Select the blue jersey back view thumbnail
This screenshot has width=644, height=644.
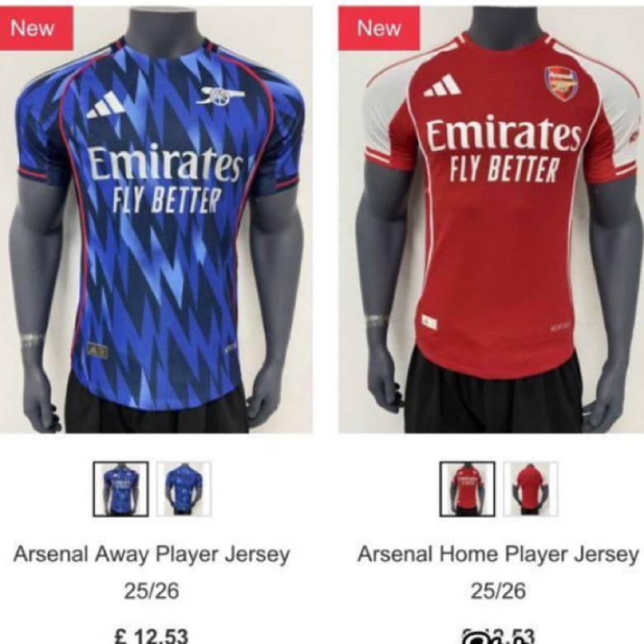point(184,489)
